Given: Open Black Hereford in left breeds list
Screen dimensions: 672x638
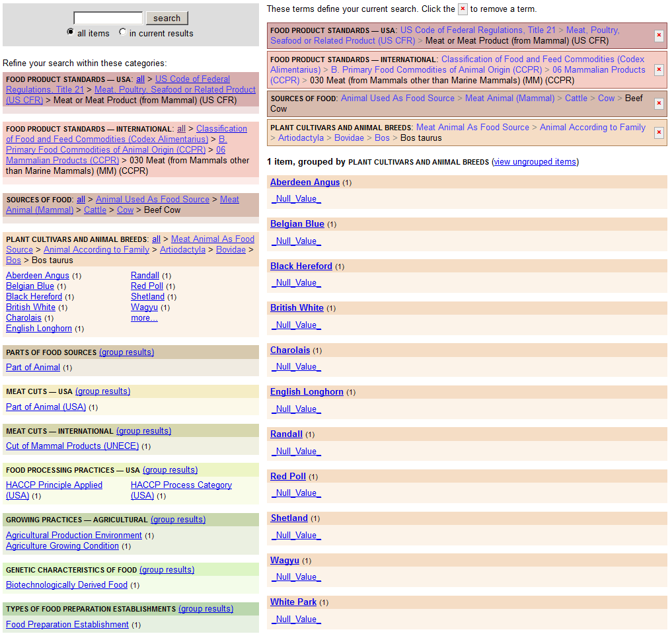Looking at the screenshot, I should [x=34, y=297].
